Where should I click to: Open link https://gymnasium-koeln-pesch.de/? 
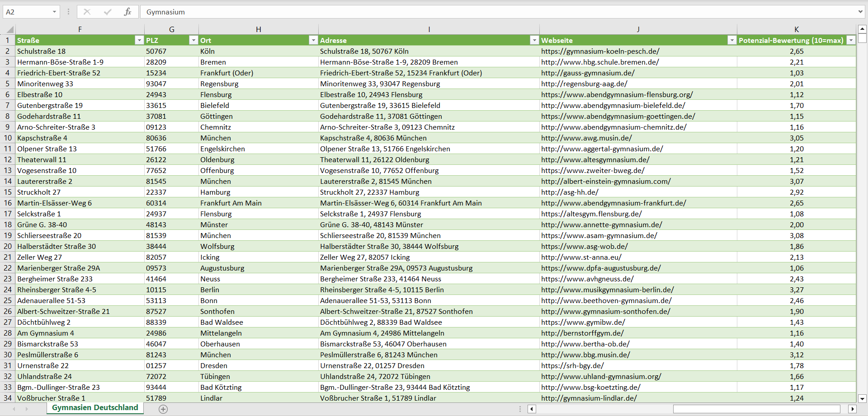(600, 51)
